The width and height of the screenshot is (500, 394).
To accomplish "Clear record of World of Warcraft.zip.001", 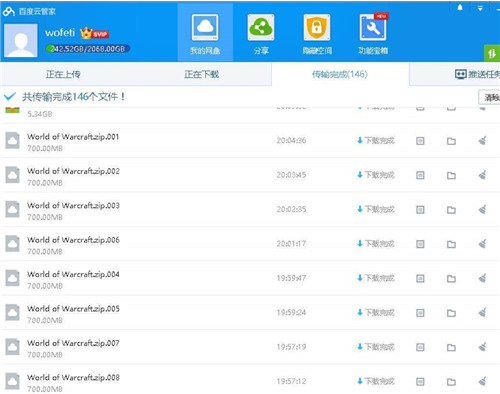I will (482, 141).
